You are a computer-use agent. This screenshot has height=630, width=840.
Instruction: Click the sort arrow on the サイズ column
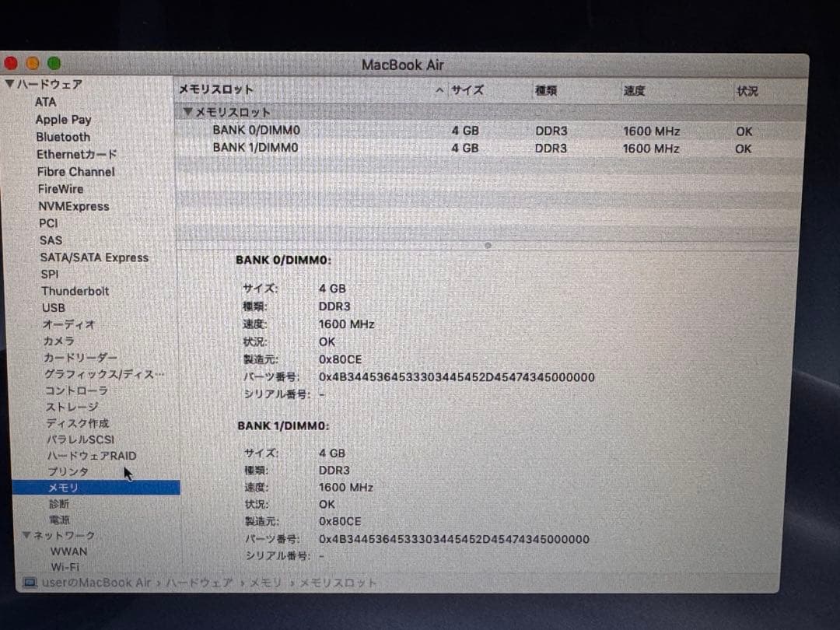coord(439,90)
